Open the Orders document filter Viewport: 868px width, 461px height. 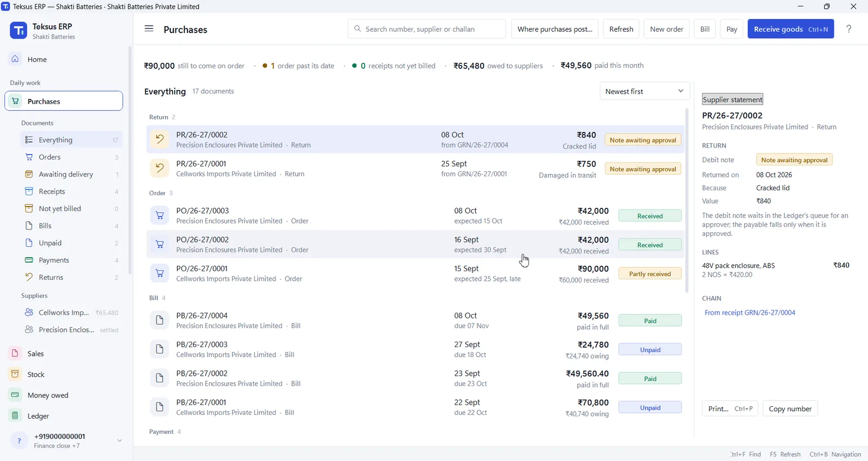[x=72, y=157]
